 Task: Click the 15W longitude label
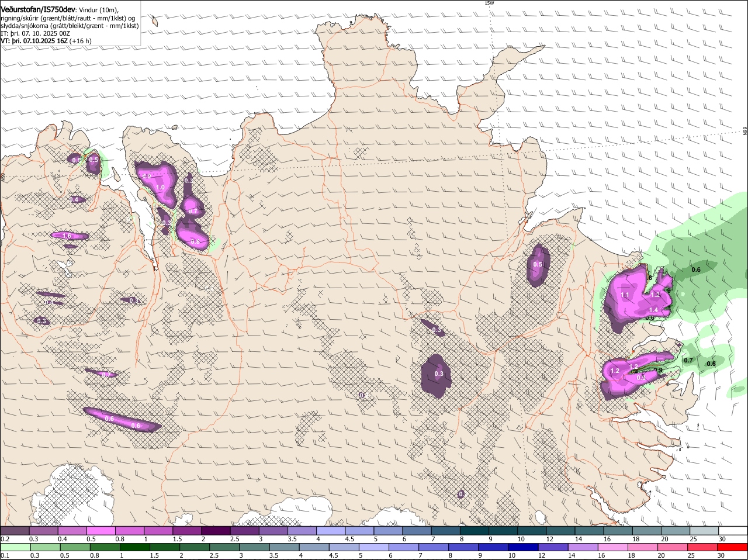(x=490, y=3)
